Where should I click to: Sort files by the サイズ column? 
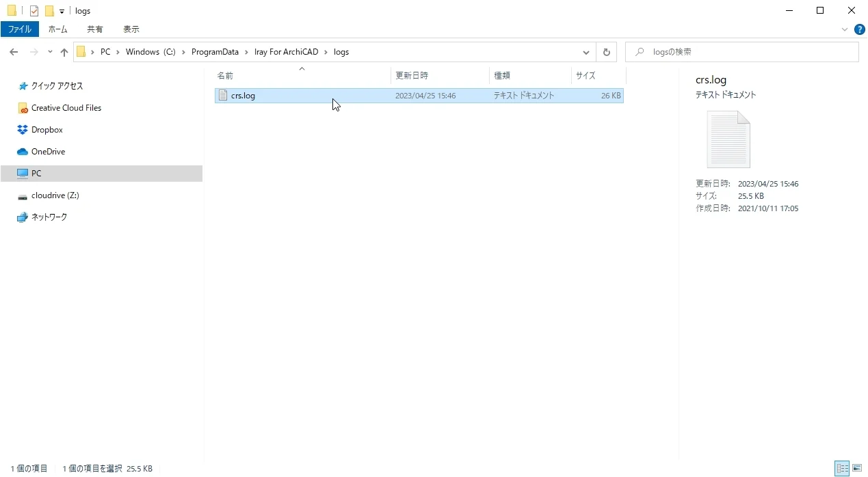click(599, 76)
